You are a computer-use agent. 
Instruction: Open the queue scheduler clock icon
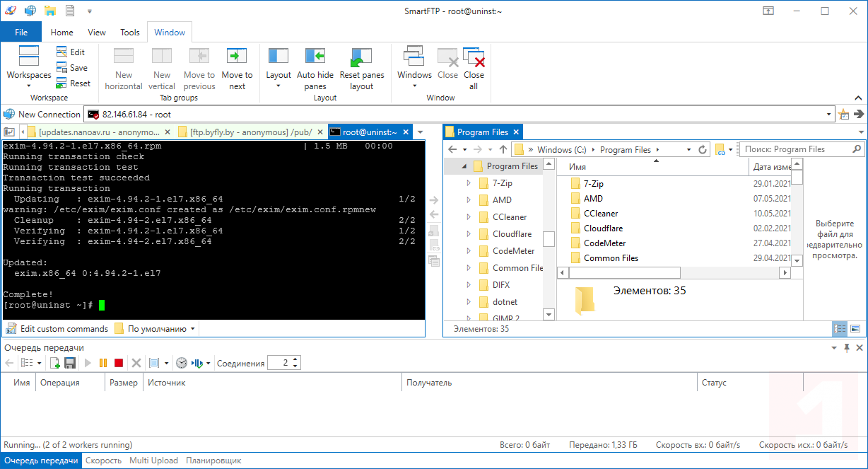(x=182, y=363)
